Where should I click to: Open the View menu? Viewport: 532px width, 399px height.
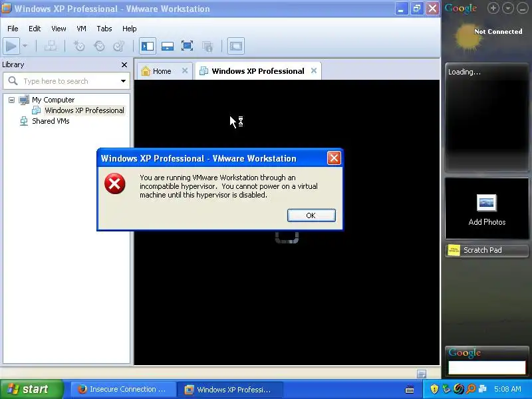coord(59,29)
